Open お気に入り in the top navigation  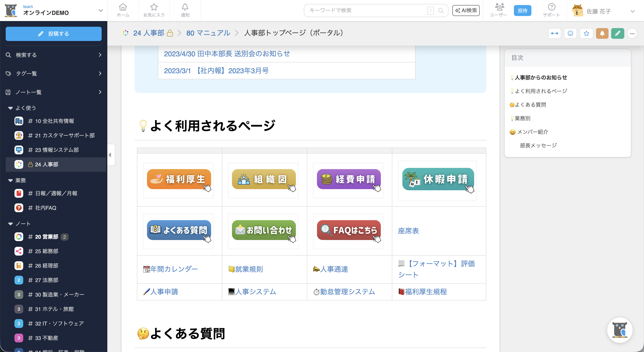tap(154, 10)
